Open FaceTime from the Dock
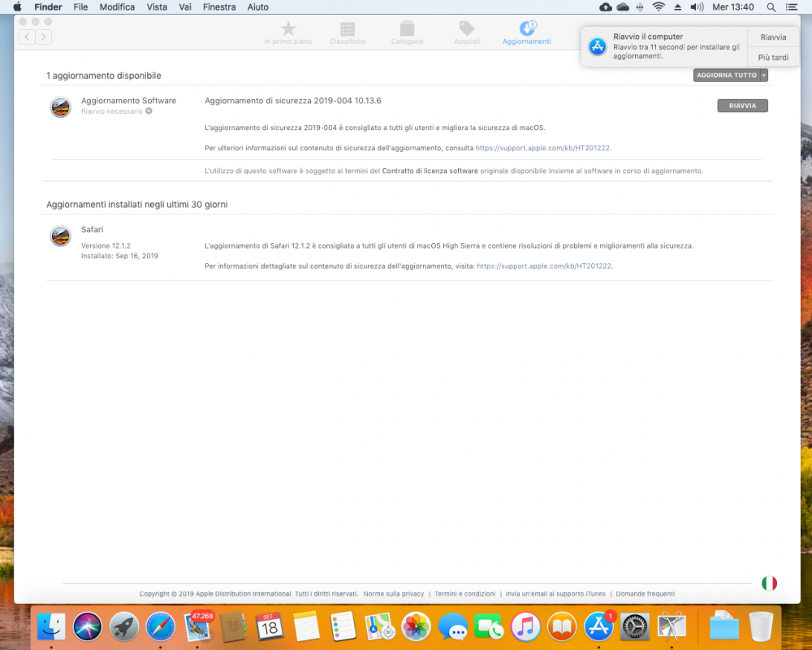Image resolution: width=812 pixels, height=650 pixels. [x=489, y=626]
